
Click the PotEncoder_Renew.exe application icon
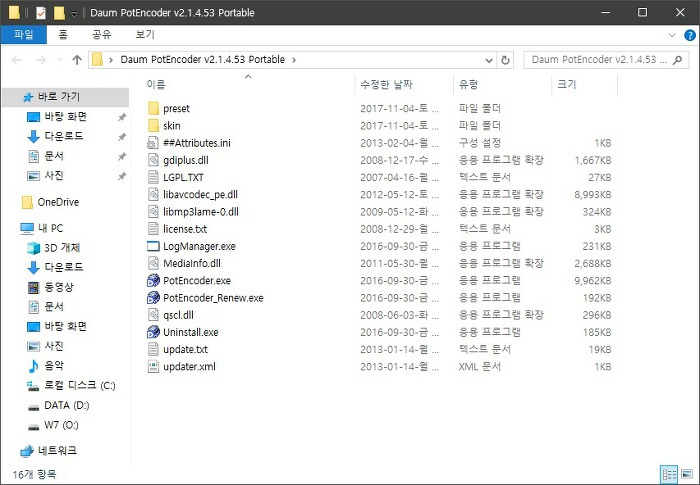tap(153, 297)
